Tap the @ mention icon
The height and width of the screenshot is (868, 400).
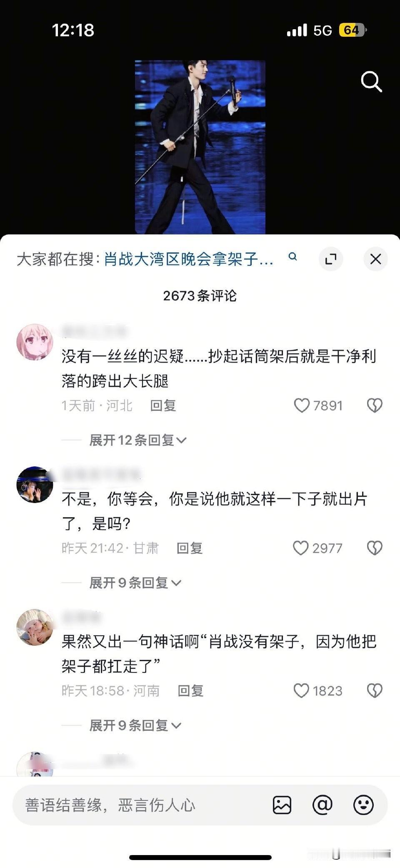coord(322,805)
